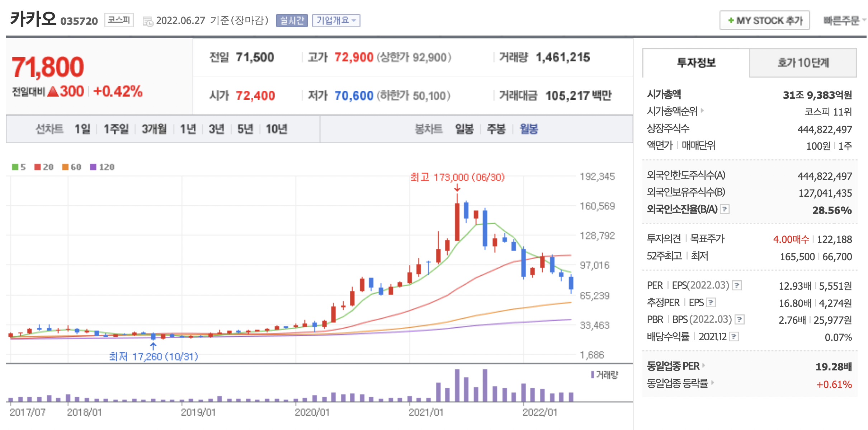Click the 저가 value 70,600

[354, 96]
